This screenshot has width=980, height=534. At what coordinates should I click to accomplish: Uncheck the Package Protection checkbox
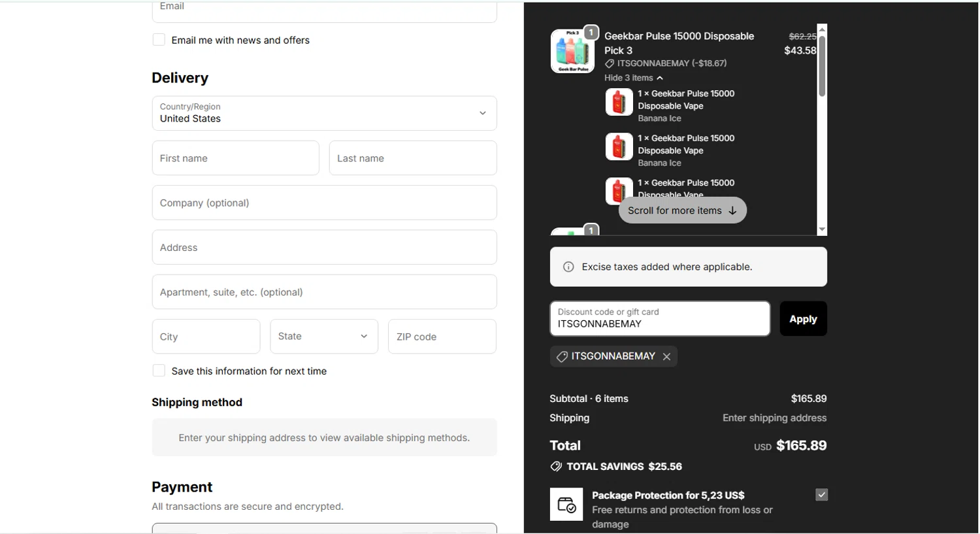[x=822, y=495]
